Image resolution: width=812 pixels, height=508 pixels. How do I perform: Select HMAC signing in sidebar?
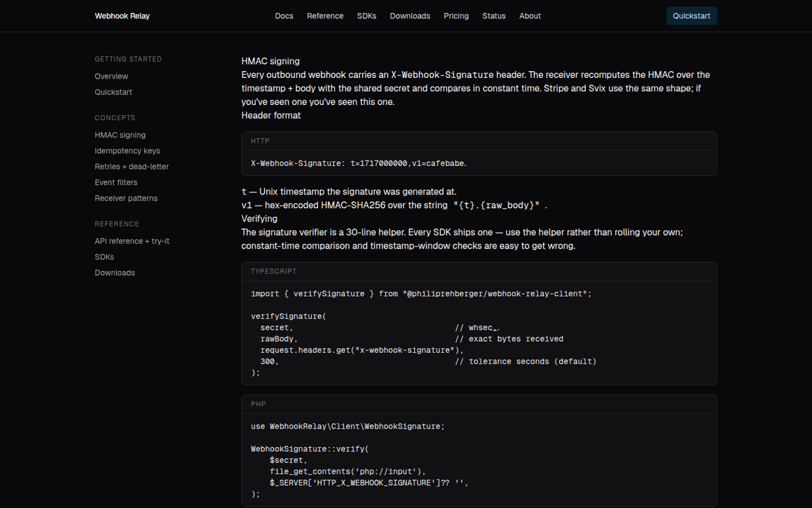pos(120,135)
